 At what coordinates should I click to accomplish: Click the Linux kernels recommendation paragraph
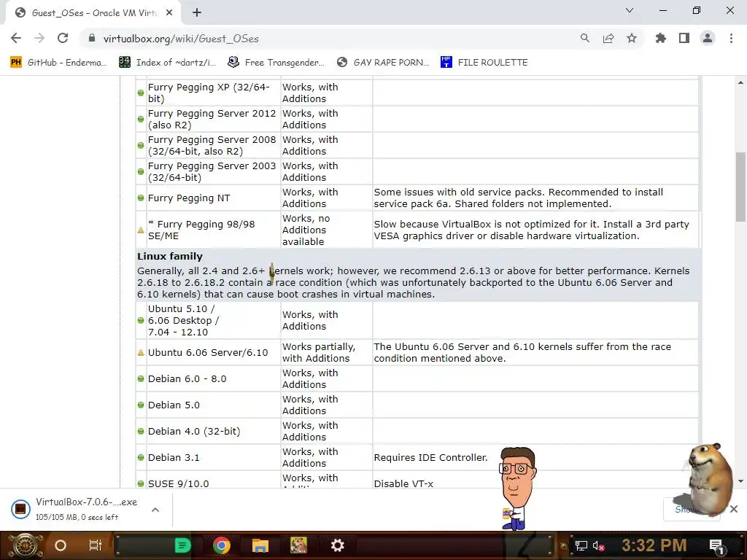[413, 282]
